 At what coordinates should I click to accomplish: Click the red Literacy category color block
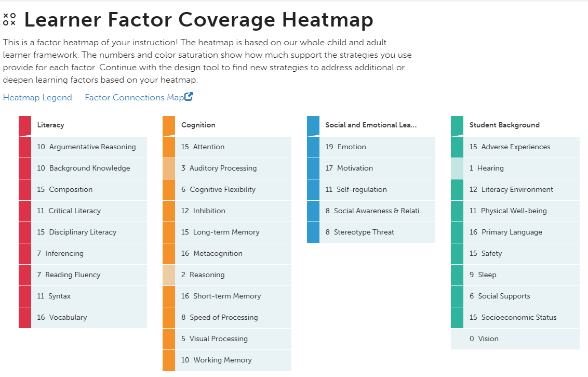(x=25, y=125)
